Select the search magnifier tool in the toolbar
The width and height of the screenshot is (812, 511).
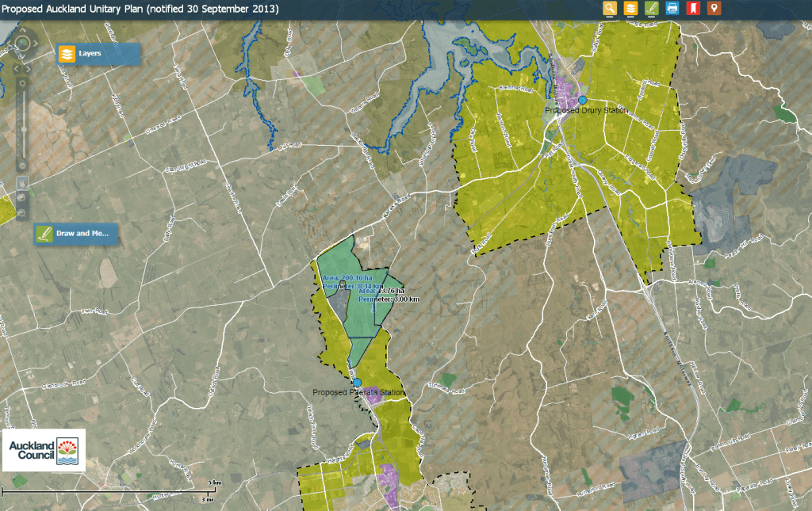[x=610, y=9]
